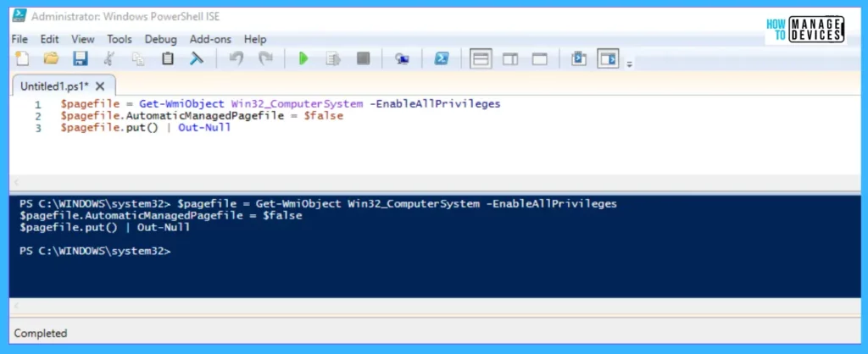868x354 pixels.
Task: Show Command Window icon
Action: 578,58
